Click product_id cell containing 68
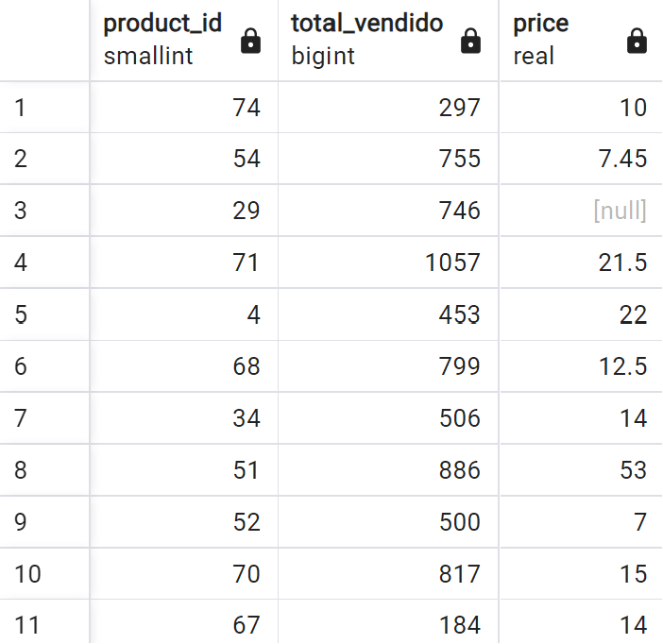Viewport: 663px width, 644px height. pos(184,366)
